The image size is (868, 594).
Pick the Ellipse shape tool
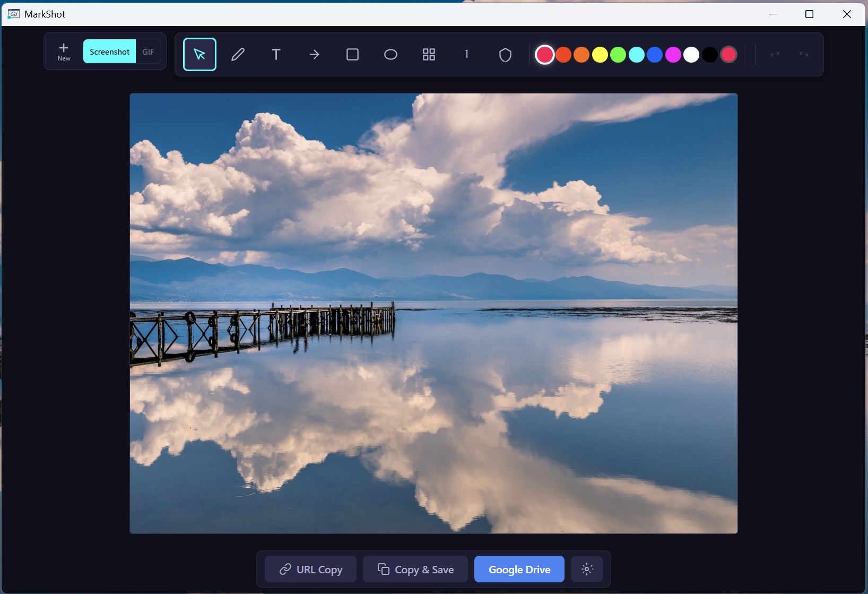pos(391,54)
